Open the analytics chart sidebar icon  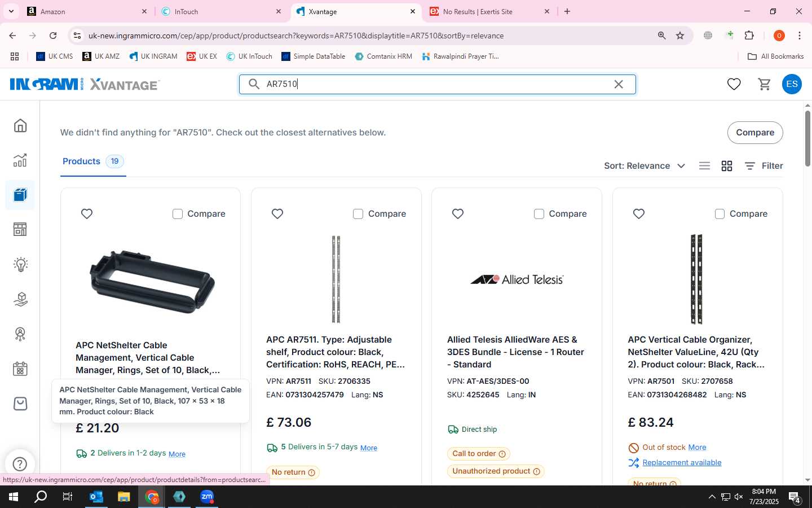(20, 160)
